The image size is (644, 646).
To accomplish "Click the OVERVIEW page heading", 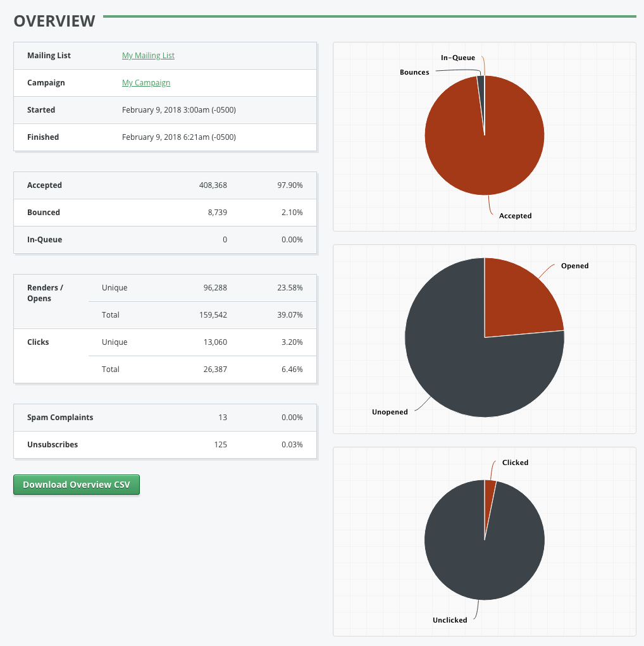I will pyautogui.click(x=54, y=21).
